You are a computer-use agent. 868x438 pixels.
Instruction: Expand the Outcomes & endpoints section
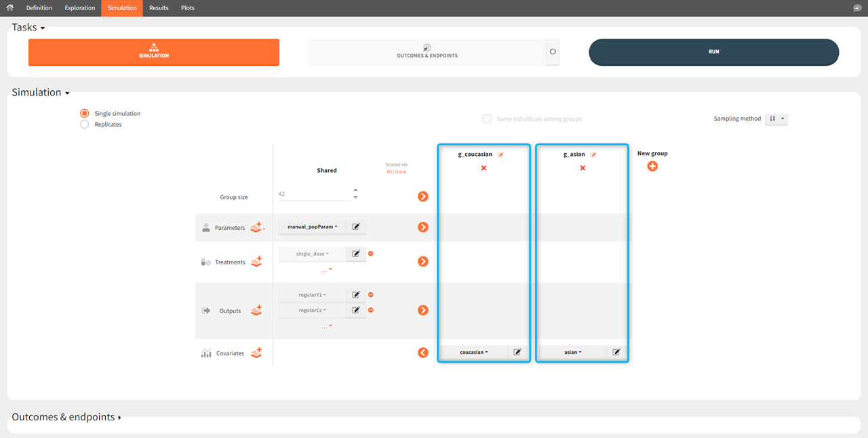click(66, 417)
